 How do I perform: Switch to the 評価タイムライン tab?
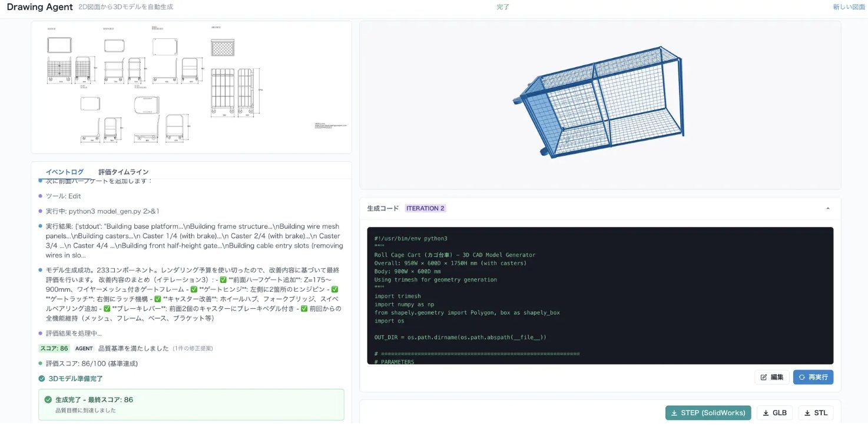(x=124, y=172)
